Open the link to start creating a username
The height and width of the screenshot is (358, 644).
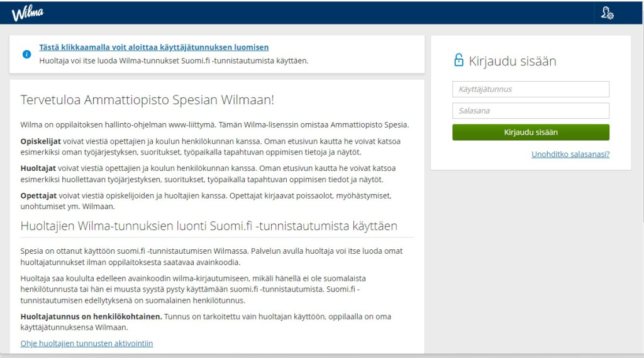coord(153,47)
